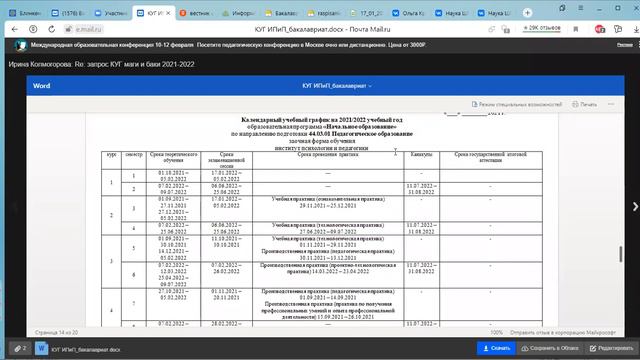Close the active 'КУГ И' tab
Viewport: 640px width, 360px height.
[x=168, y=13]
